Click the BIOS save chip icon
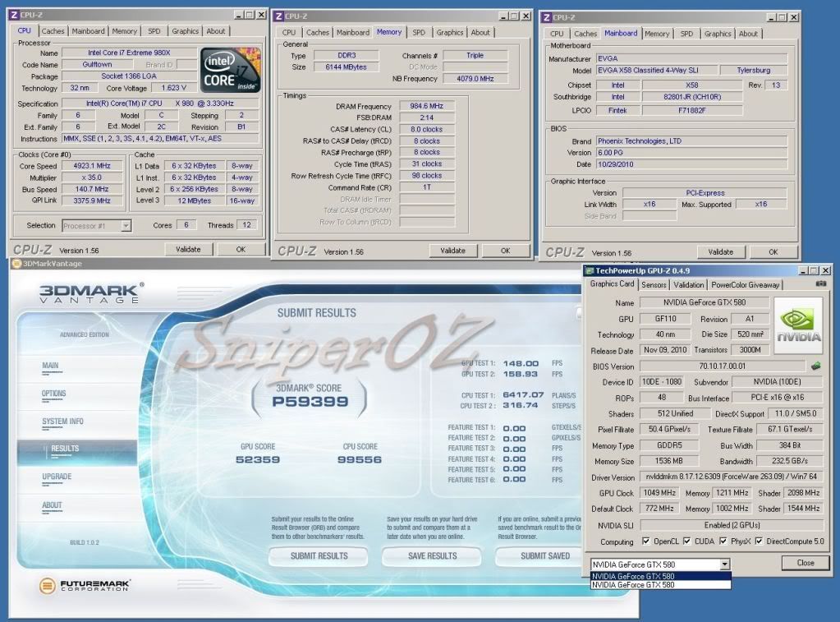 [x=815, y=366]
